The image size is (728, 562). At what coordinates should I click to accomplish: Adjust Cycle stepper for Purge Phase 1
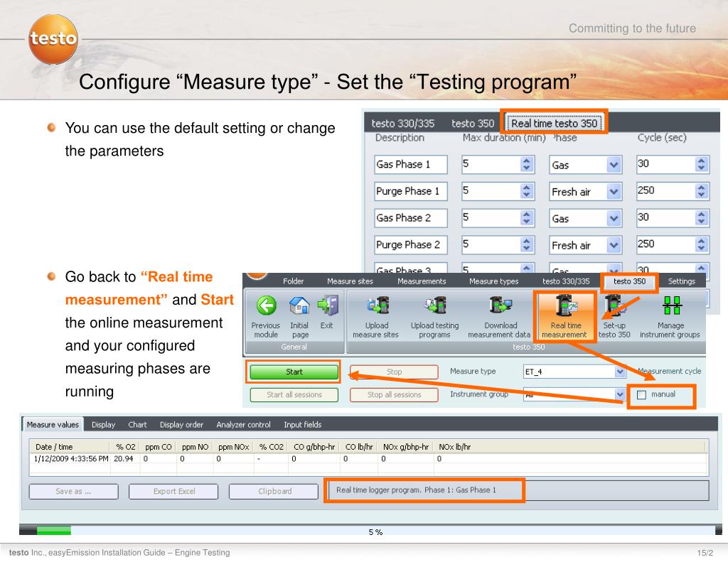702,191
